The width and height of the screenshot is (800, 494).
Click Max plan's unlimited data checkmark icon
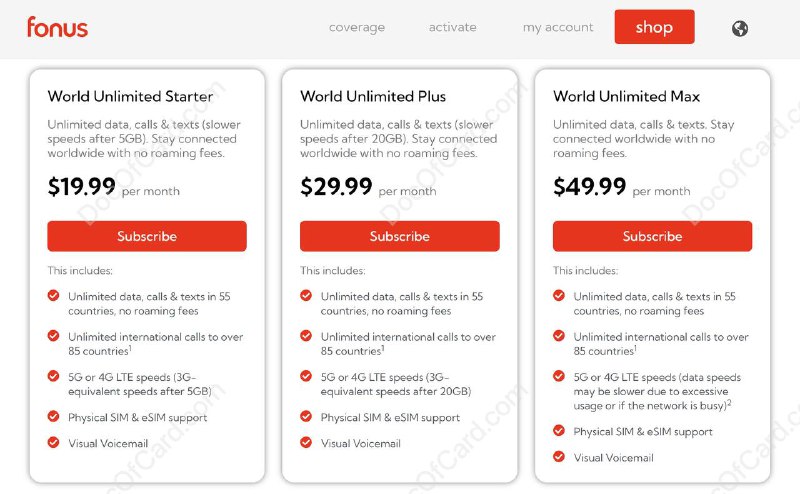click(559, 296)
